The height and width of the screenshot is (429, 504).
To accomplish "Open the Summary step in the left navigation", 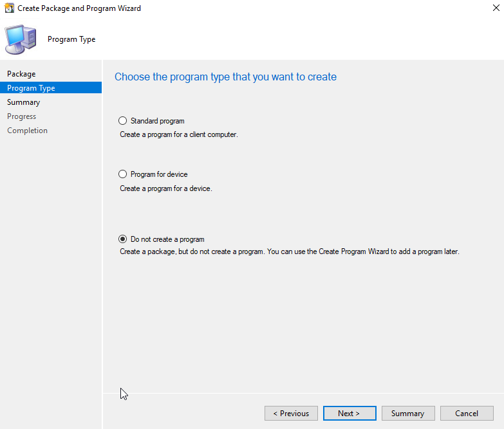I will click(23, 102).
